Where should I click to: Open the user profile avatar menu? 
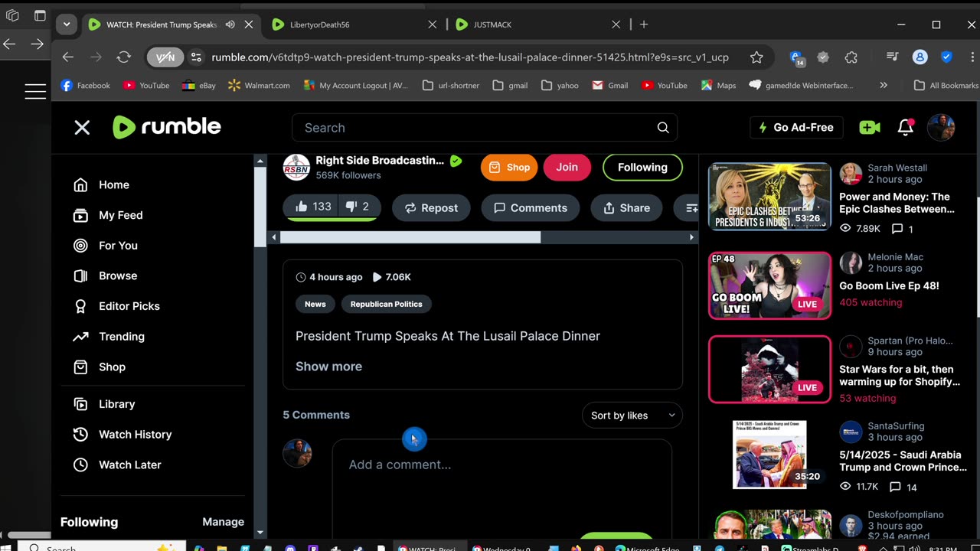941,128
